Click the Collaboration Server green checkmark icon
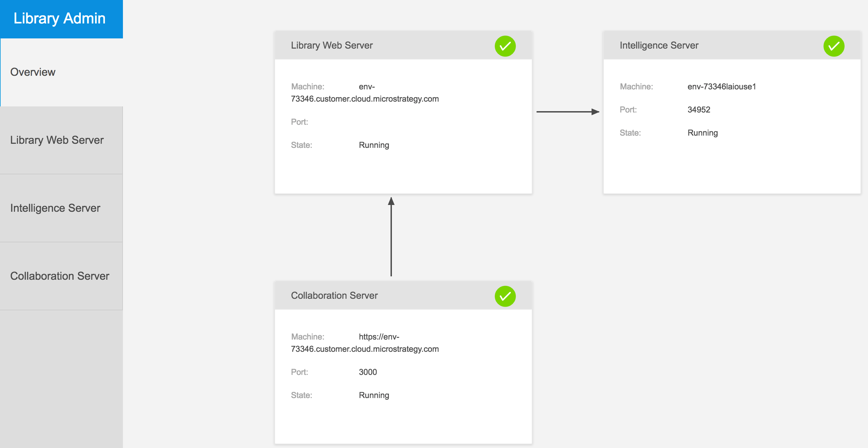The image size is (868, 448). click(x=505, y=296)
